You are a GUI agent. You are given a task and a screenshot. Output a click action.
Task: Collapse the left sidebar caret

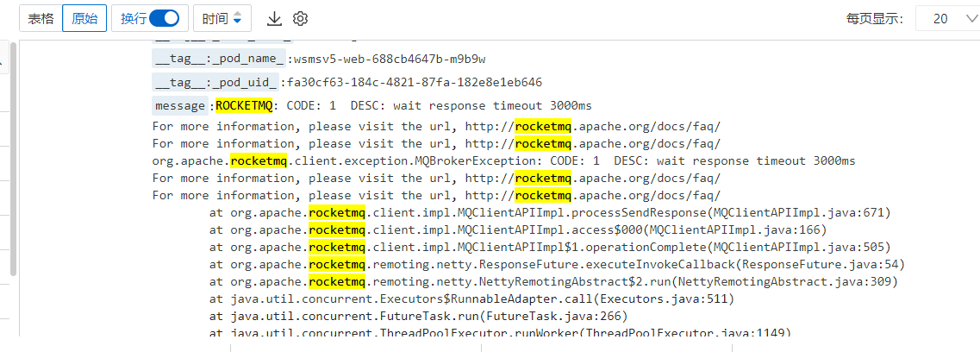[2, 62]
